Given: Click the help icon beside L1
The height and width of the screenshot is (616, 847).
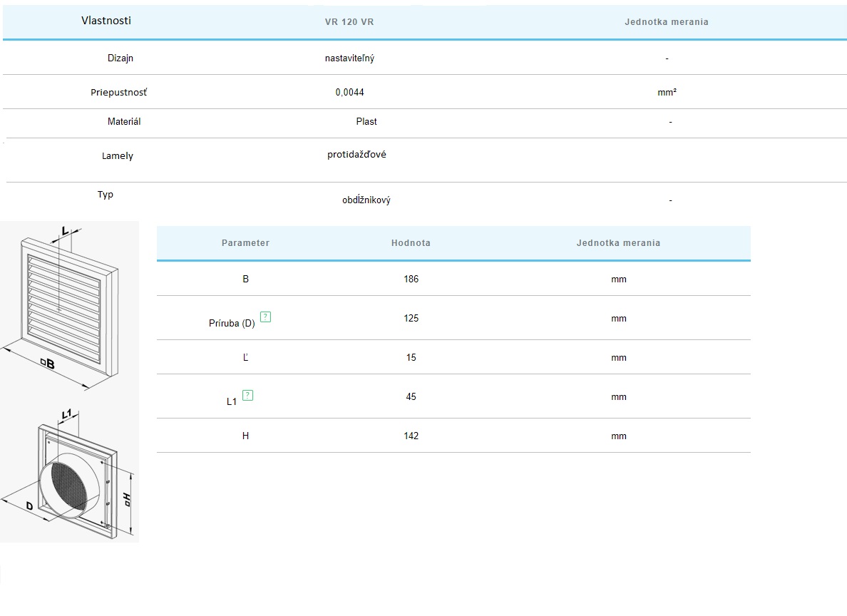Looking at the screenshot, I should click(248, 395).
